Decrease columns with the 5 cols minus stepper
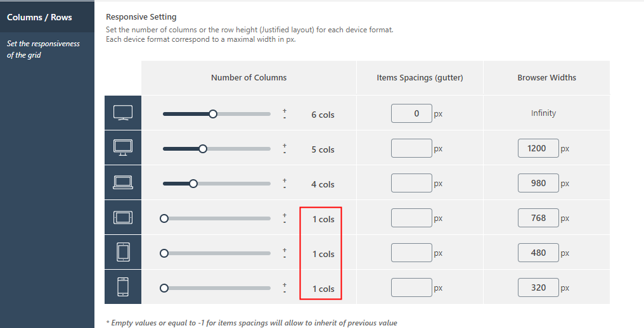 (x=285, y=153)
